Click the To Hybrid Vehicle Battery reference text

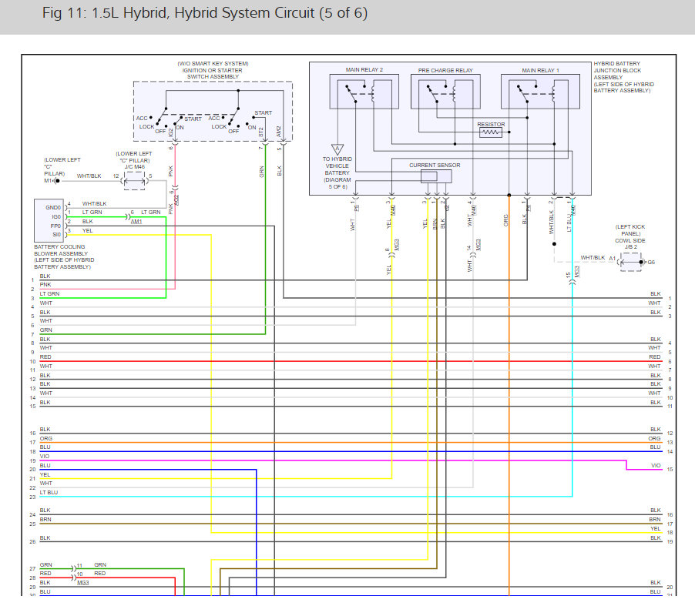337,172
